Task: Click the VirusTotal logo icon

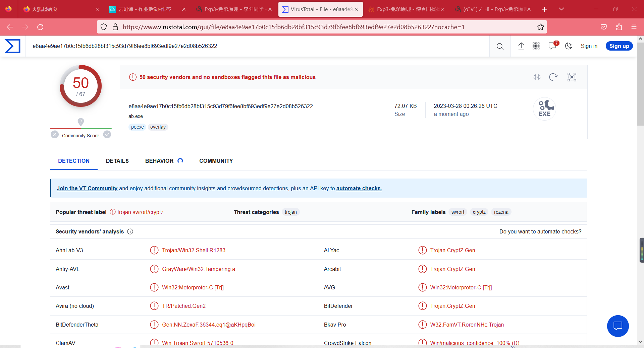Action: click(x=12, y=46)
